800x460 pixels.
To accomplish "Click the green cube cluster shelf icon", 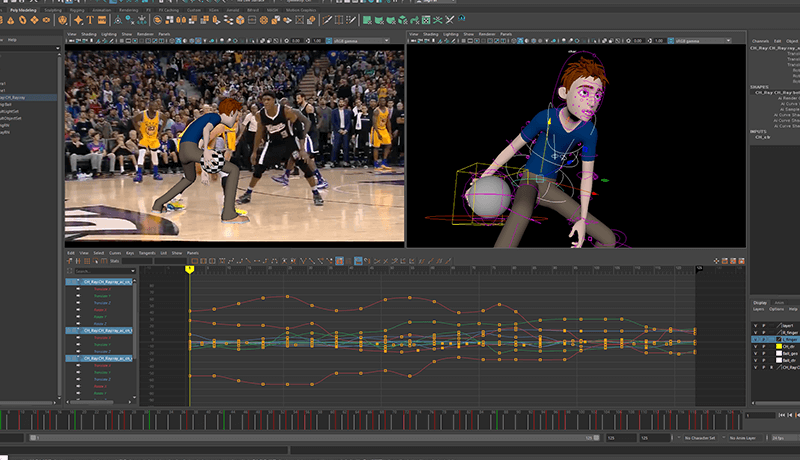I will point(403,20).
